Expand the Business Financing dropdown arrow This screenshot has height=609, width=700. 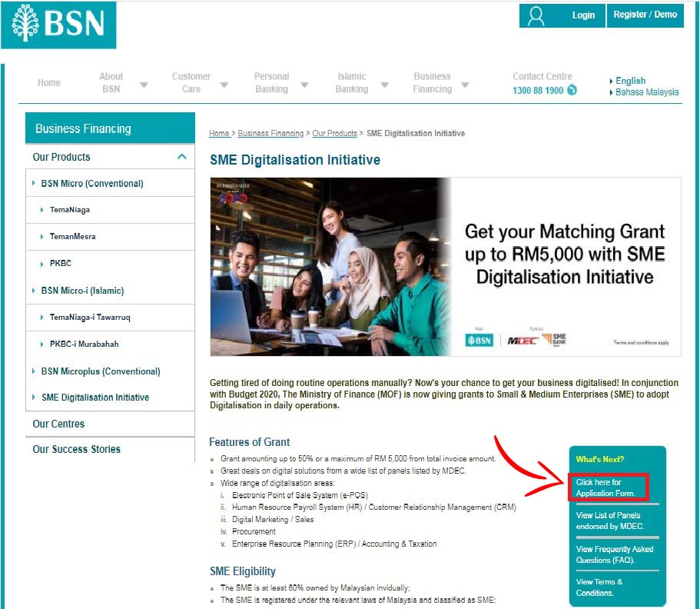pos(465,85)
